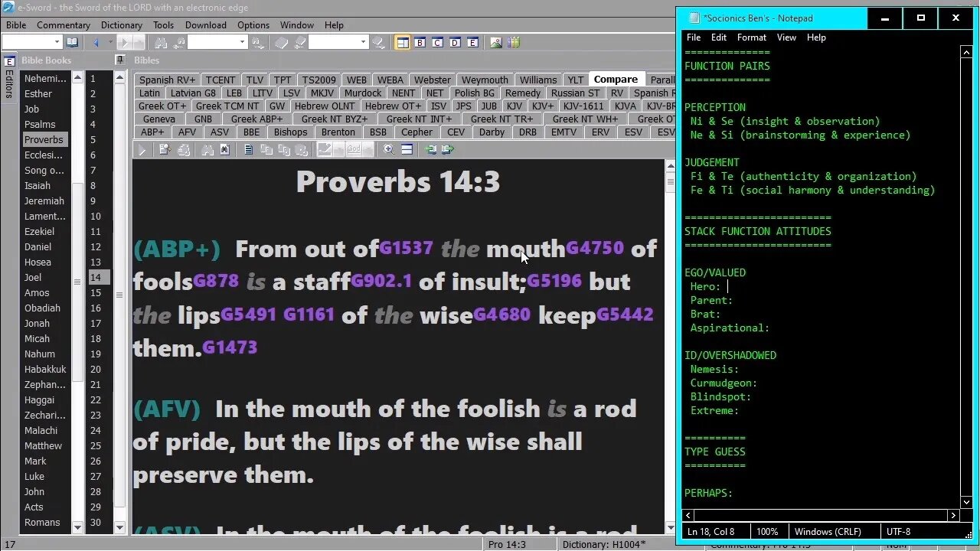980x551 pixels.
Task: Open the first combo box in main toolbar
Action: coord(31,42)
